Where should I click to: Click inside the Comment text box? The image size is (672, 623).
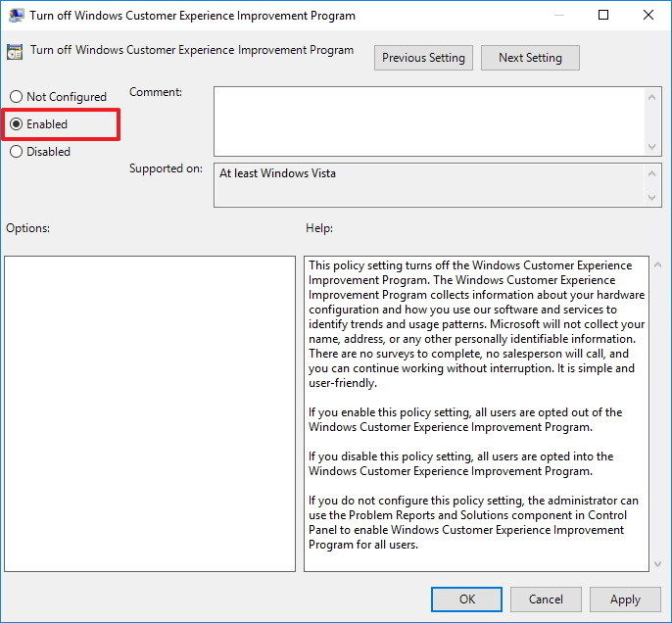point(429,121)
